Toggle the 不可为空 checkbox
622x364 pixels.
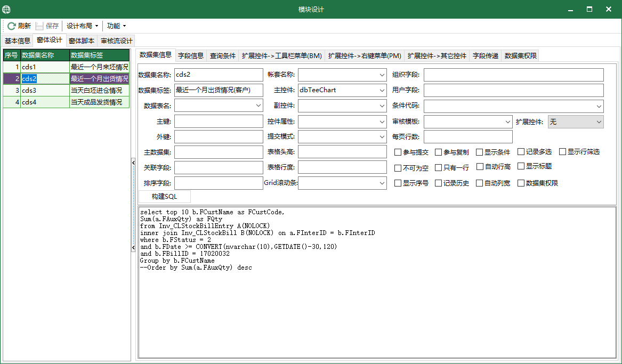[x=398, y=168]
